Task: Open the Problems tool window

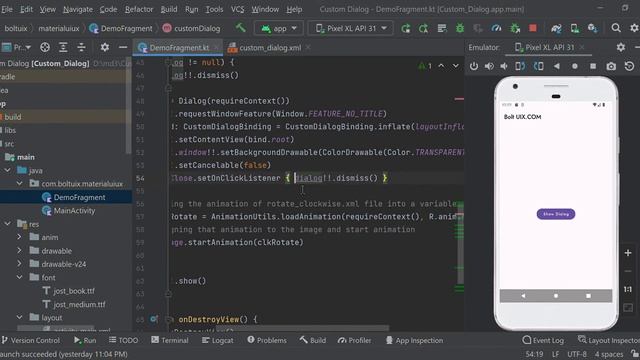Action: point(267,340)
